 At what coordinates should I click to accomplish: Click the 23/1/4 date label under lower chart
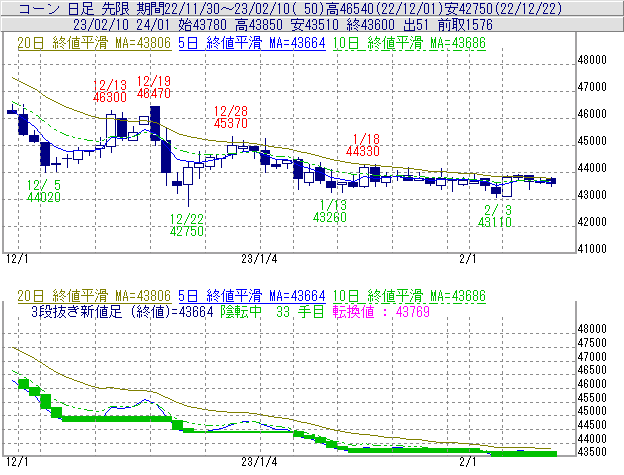coord(259,462)
